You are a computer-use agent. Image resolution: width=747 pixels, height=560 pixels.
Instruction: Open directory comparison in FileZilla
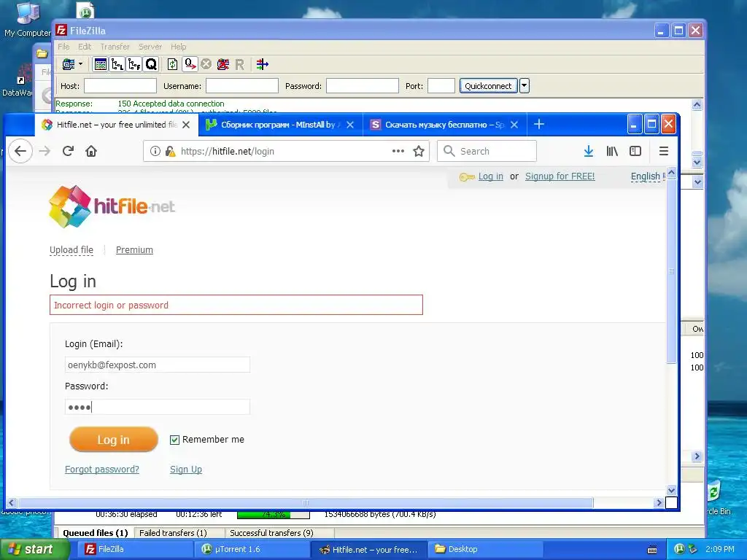coord(262,64)
